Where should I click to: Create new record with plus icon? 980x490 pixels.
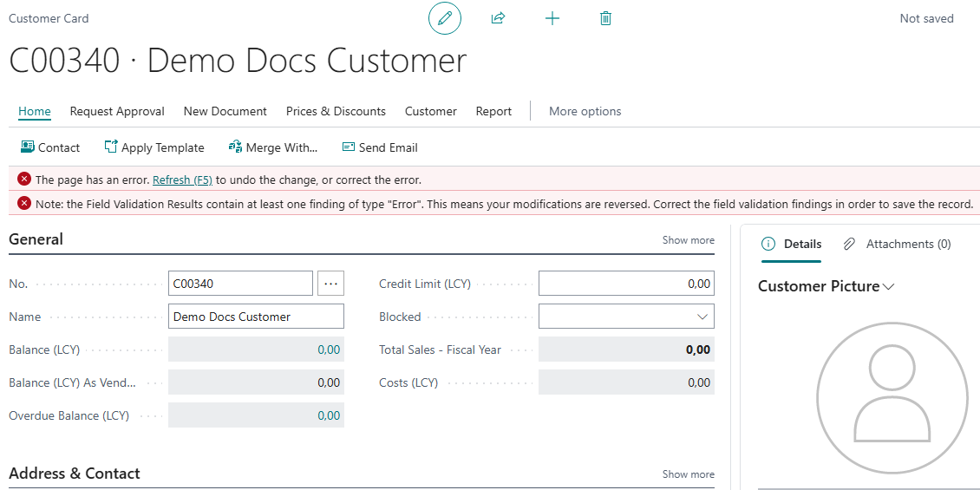(x=552, y=19)
